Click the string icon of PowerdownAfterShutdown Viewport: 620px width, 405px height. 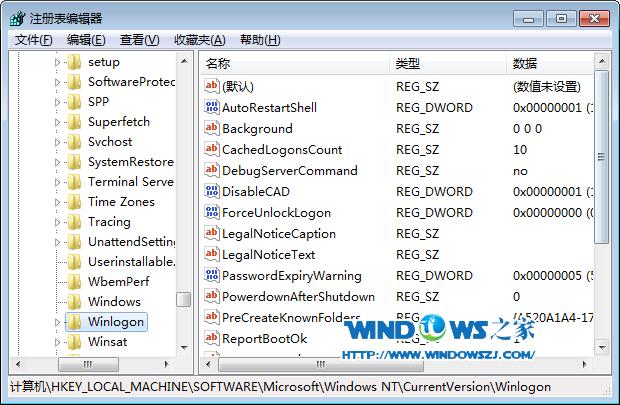point(212,295)
